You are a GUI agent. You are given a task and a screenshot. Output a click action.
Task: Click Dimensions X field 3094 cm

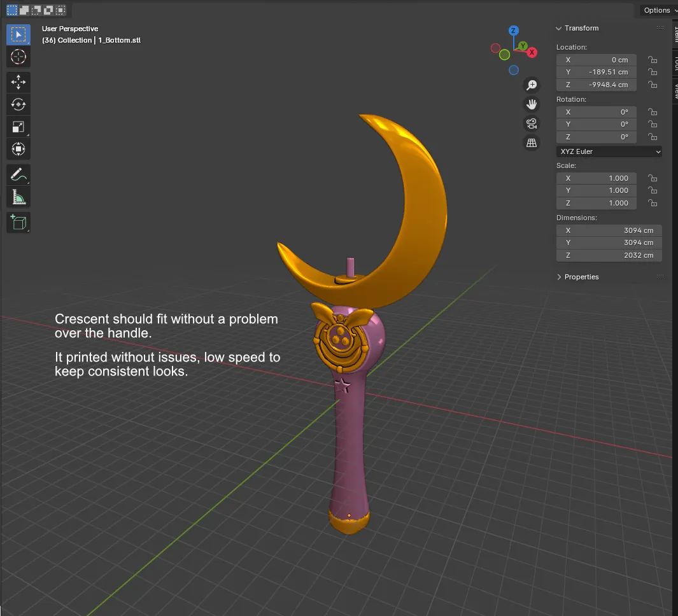(609, 230)
